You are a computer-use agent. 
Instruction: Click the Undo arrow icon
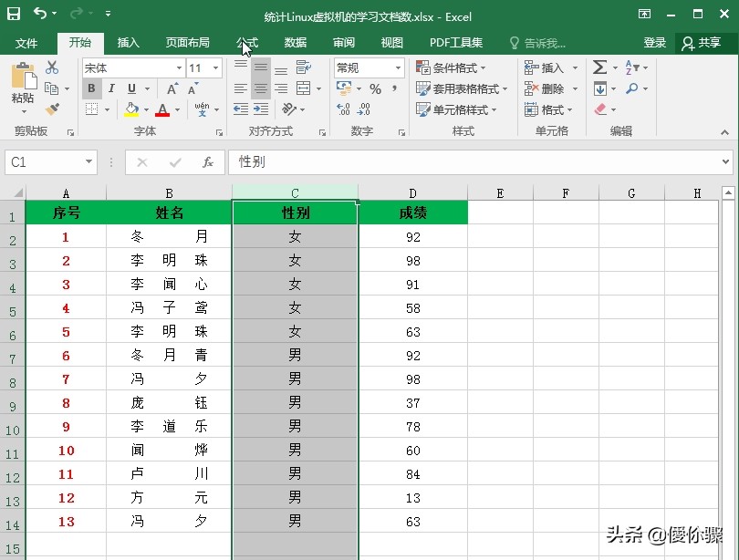(x=39, y=14)
